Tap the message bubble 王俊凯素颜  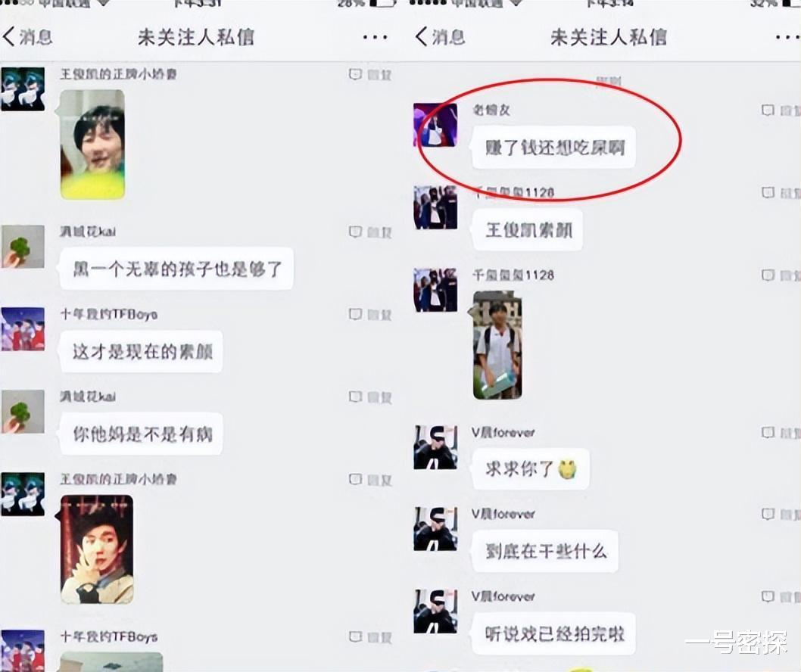click(x=528, y=230)
